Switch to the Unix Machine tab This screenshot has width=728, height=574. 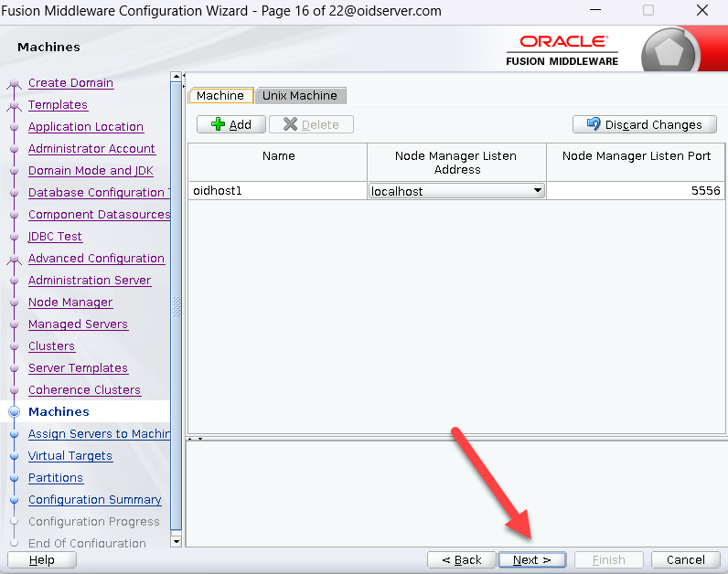300,95
